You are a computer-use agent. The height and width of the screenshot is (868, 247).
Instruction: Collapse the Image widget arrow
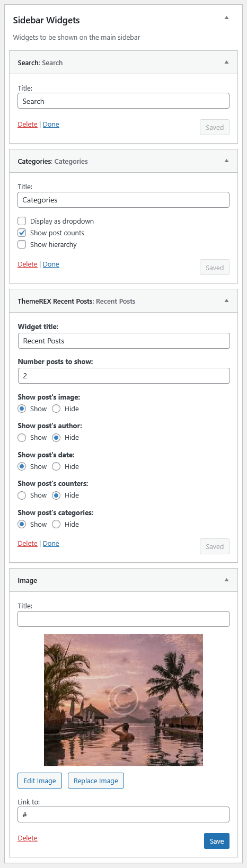point(226,580)
